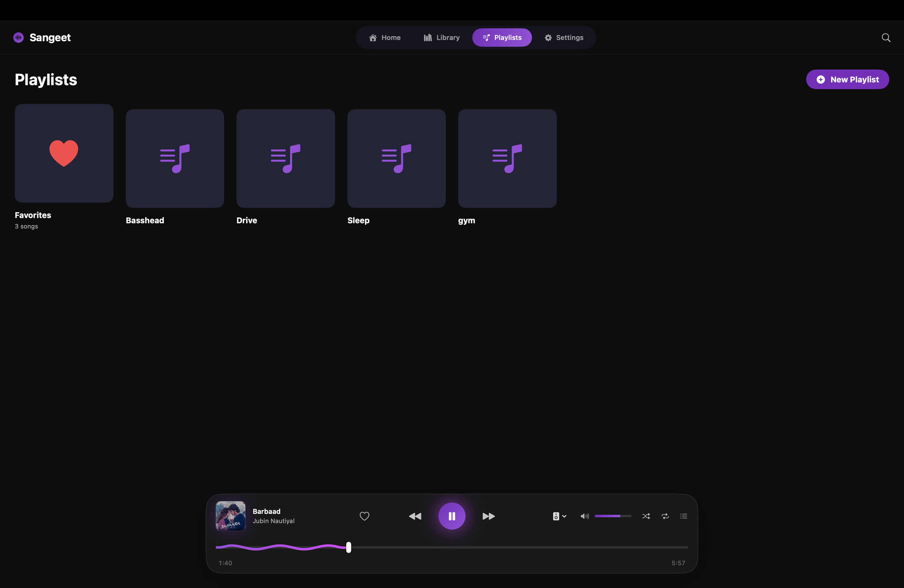The image size is (904, 588).
Task: Create a New Playlist
Action: [847, 79]
